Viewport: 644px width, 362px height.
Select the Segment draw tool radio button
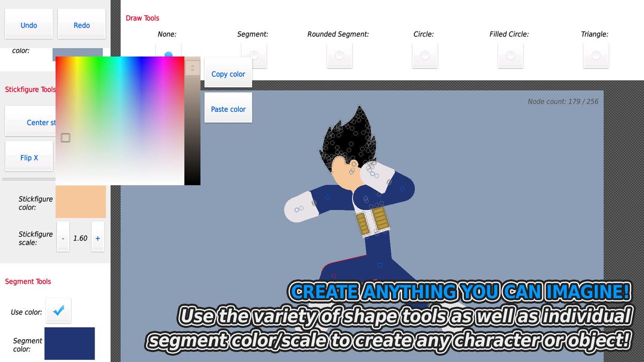(254, 56)
